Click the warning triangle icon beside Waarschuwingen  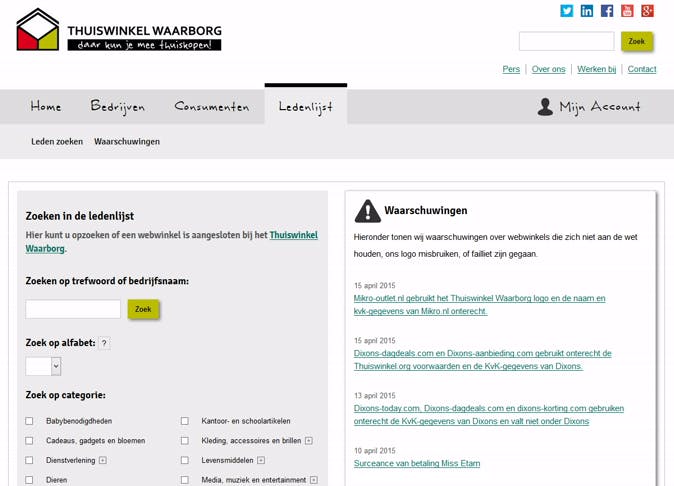368,211
